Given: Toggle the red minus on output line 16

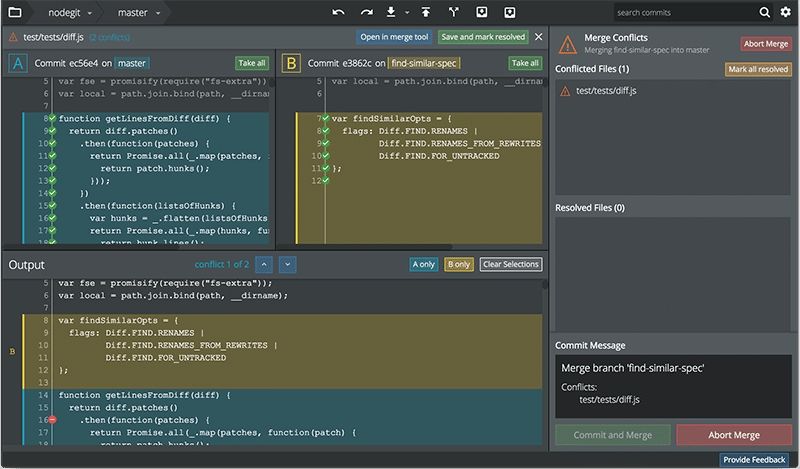Looking at the screenshot, I should [x=53, y=420].
